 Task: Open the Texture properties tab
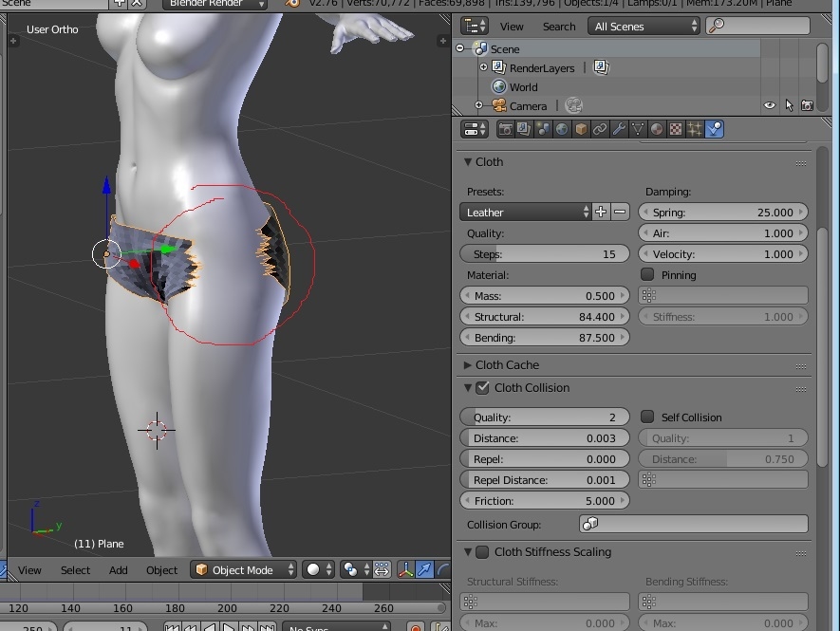[x=676, y=129]
